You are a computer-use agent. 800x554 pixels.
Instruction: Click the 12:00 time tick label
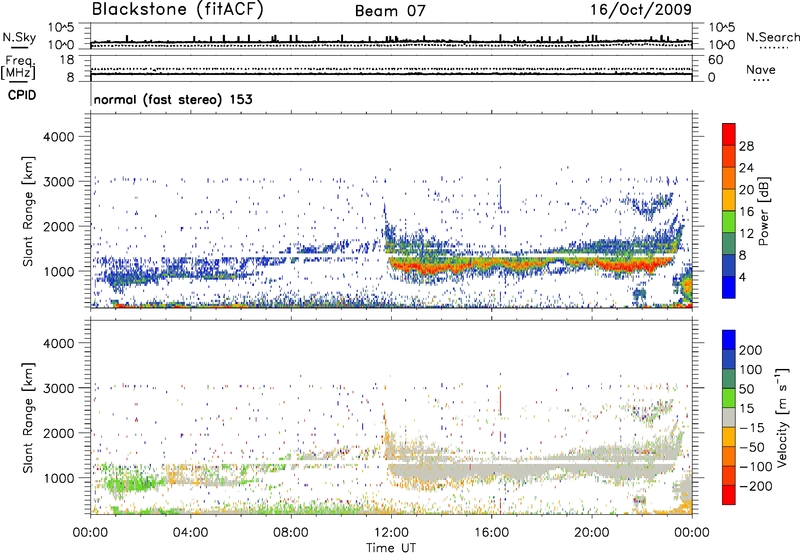pos(391,533)
